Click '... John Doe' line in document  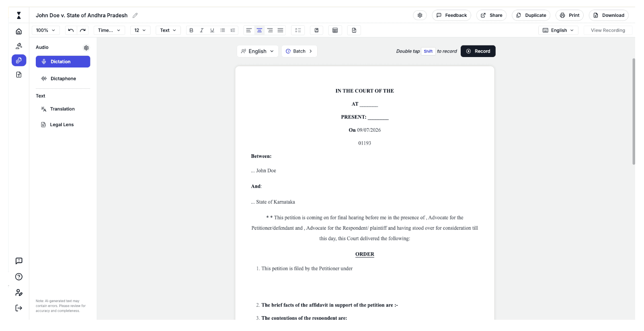pyautogui.click(x=264, y=171)
